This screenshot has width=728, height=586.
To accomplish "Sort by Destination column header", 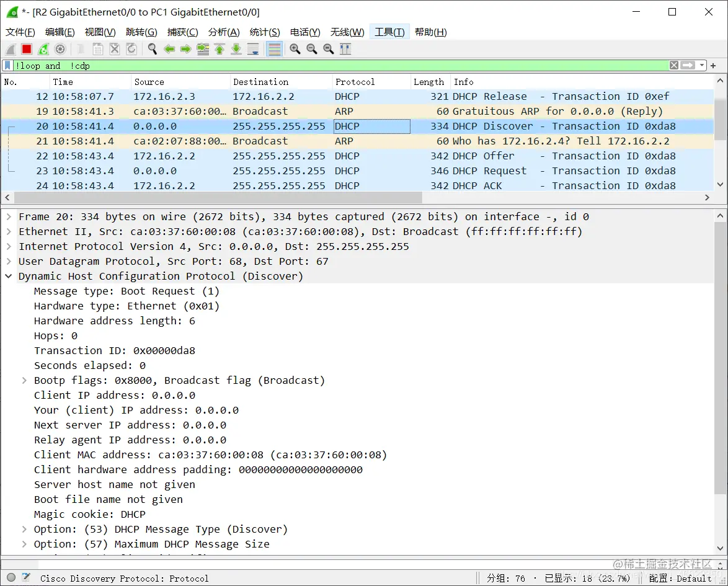I will (282, 82).
